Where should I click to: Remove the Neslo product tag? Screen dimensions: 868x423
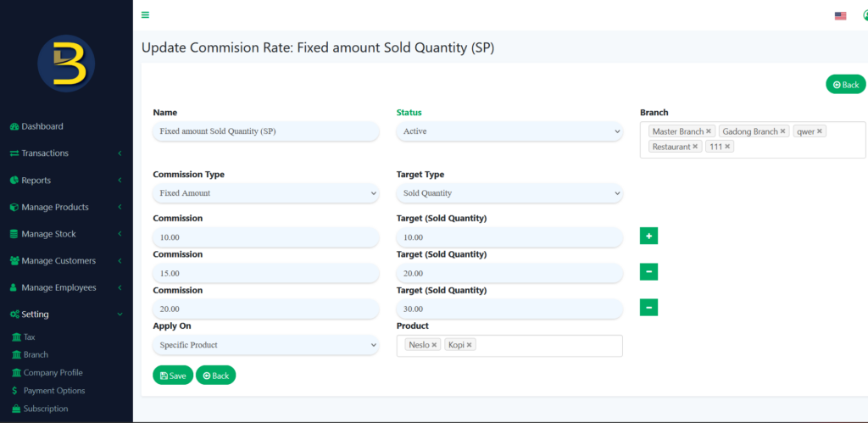(434, 345)
